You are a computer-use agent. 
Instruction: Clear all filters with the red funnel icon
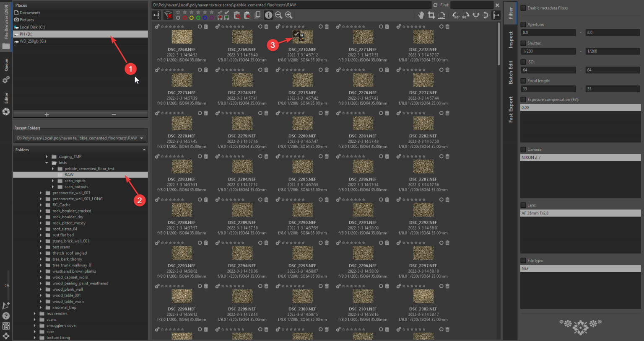pos(168,15)
